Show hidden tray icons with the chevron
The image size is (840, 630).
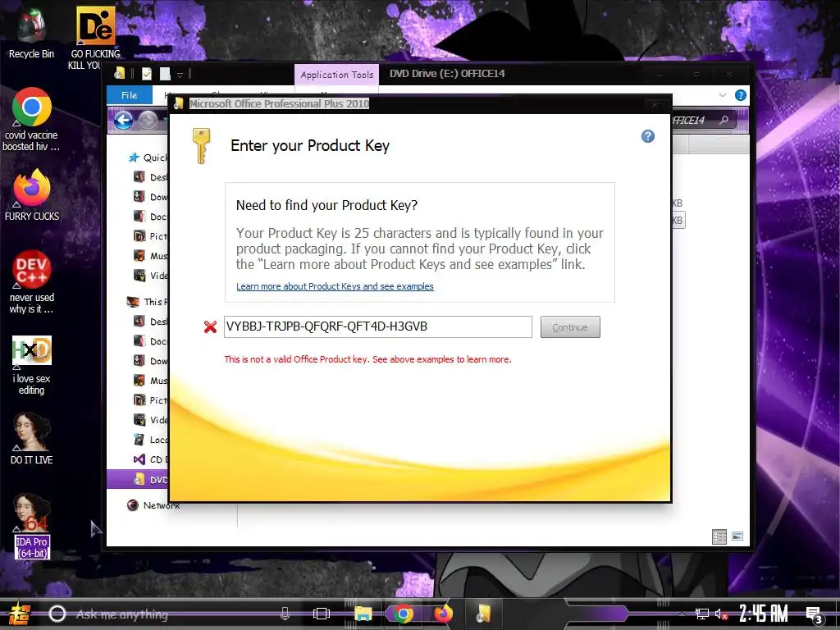(x=682, y=614)
